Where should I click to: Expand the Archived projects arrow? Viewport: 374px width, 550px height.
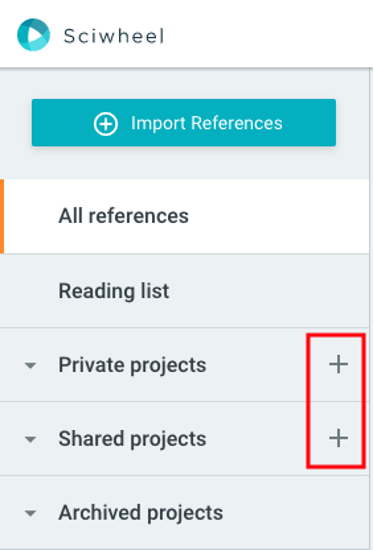pos(31,514)
